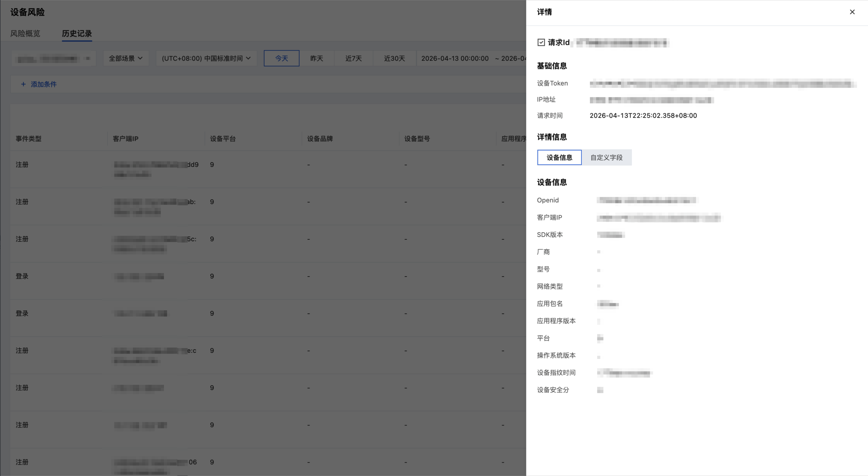Click the plus icon beside 添加条件
Image resolution: width=868 pixels, height=476 pixels.
pyautogui.click(x=23, y=84)
